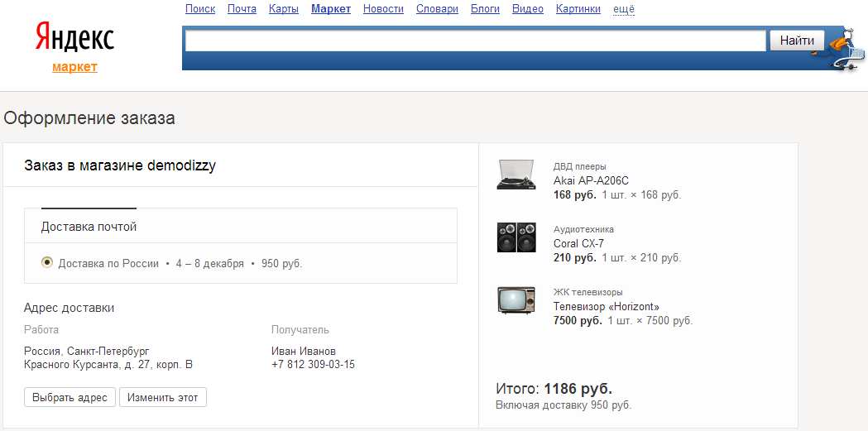This screenshot has width=868, height=431.
Task: Expand the ещё menu in top navigation
Action: (623, 9)
